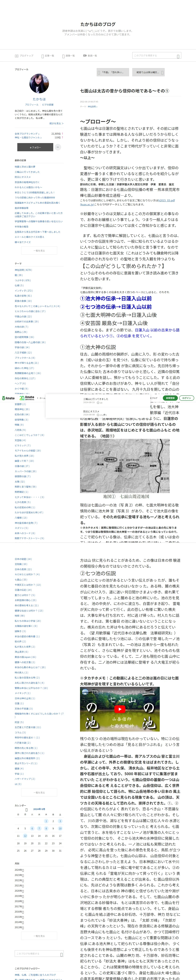Click the Ameba 20th Anniversary logo
196x980 pixels.
pyautogui.click(x=27, y=398)
